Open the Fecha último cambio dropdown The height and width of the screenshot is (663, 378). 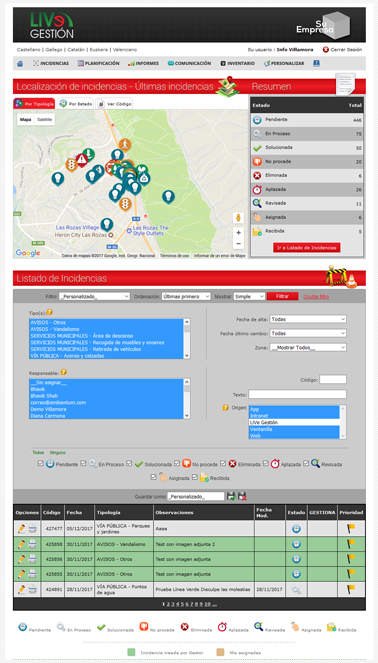coord(308,333)
